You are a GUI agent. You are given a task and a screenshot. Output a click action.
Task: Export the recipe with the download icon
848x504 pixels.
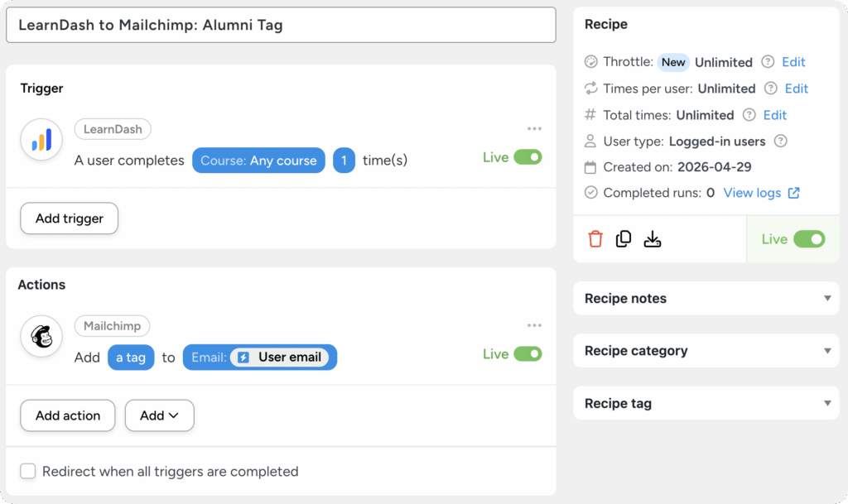[x=653, y=238]
